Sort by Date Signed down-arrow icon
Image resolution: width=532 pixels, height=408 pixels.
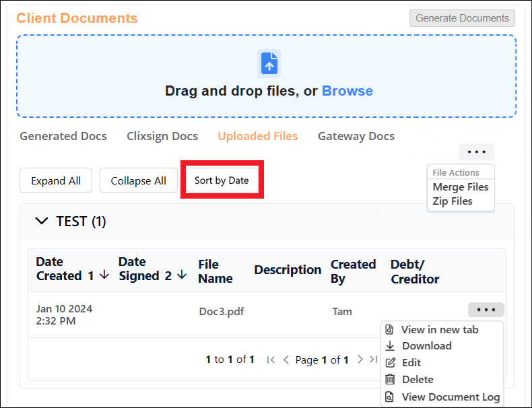182,275
